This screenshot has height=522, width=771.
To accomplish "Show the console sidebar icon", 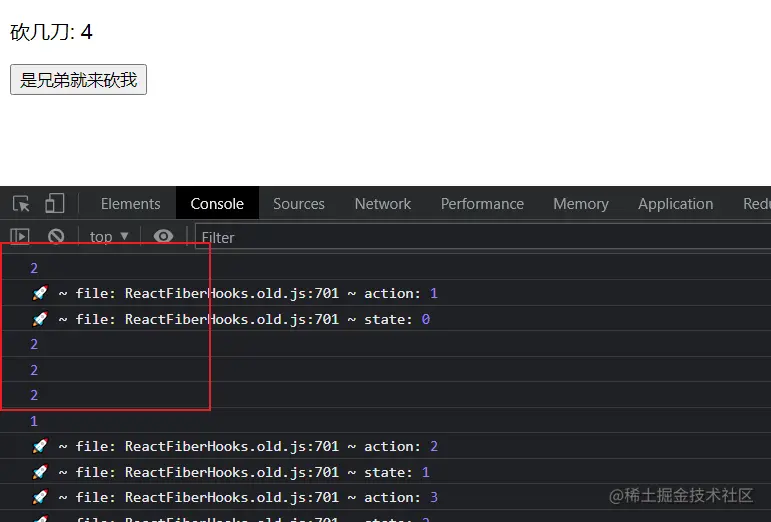I will click(20, 236).
